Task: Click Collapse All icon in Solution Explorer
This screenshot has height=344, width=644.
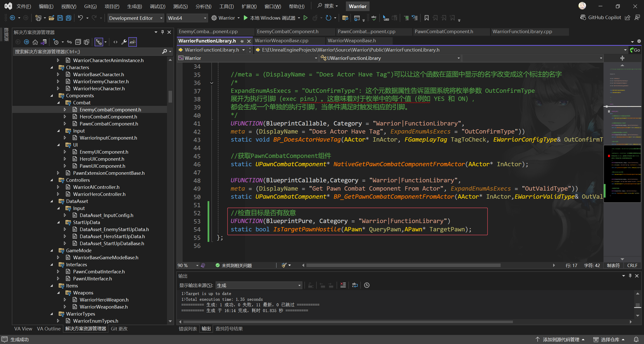Action: point(78,42)
